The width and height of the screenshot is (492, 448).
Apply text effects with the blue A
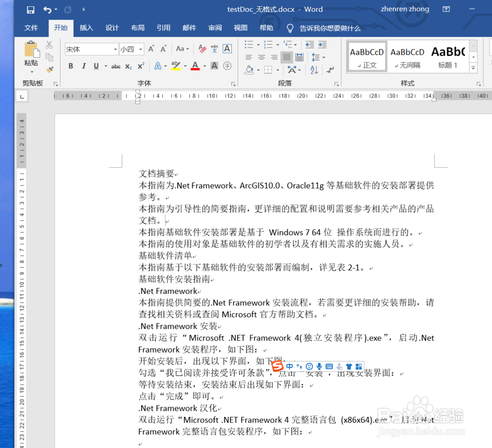click(158, 66)
